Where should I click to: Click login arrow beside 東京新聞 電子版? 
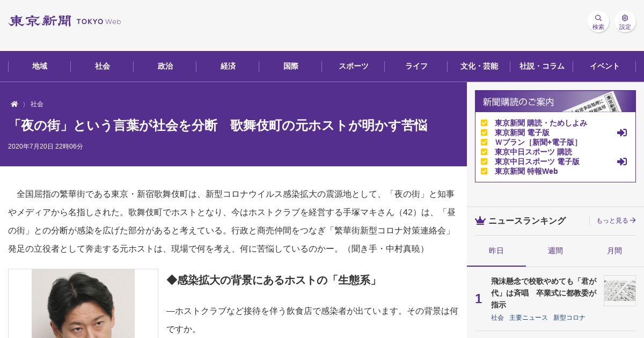(622, 133)
